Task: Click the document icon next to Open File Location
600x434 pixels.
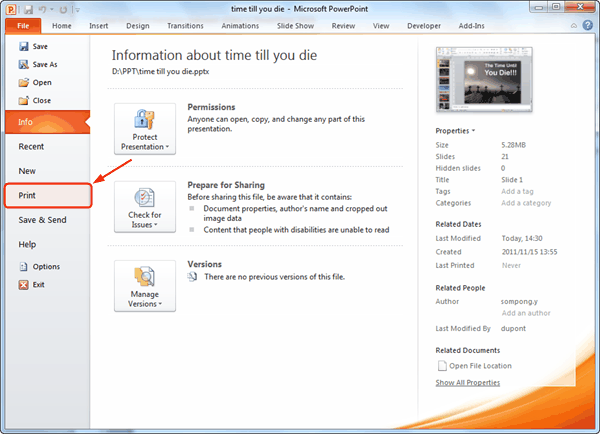Action: (x=442, y=366)
